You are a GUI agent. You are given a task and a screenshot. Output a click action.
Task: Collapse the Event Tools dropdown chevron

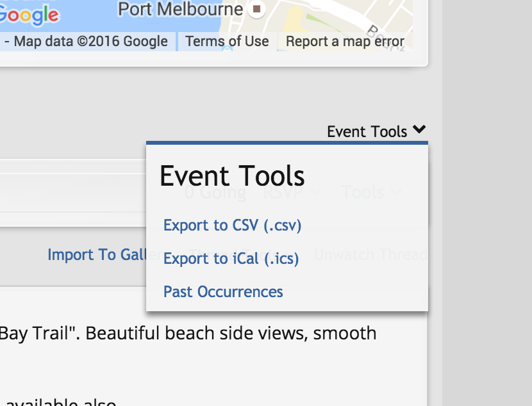pos(419,129)
